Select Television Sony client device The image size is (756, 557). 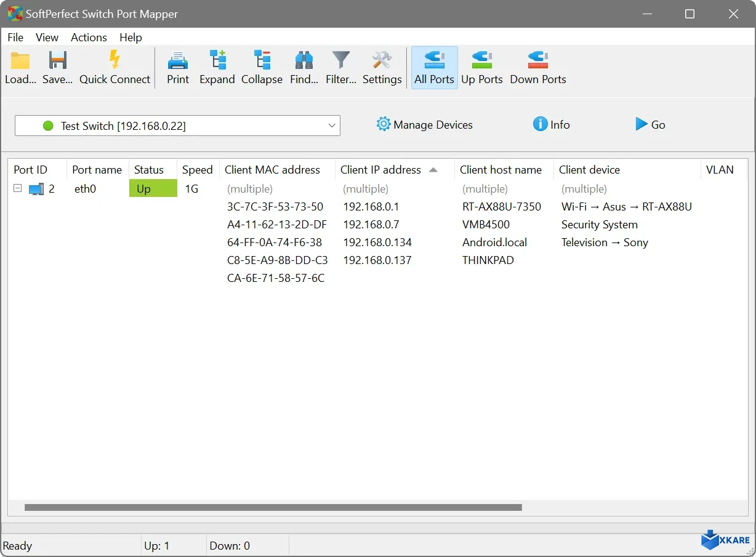click(x=605, y=242)
